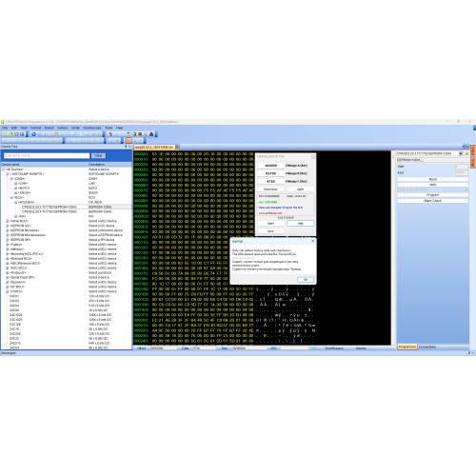476x476 pixels.
Task: Click the save file toolbar icon
Action: pyautogui.click(x=16, y=134)
